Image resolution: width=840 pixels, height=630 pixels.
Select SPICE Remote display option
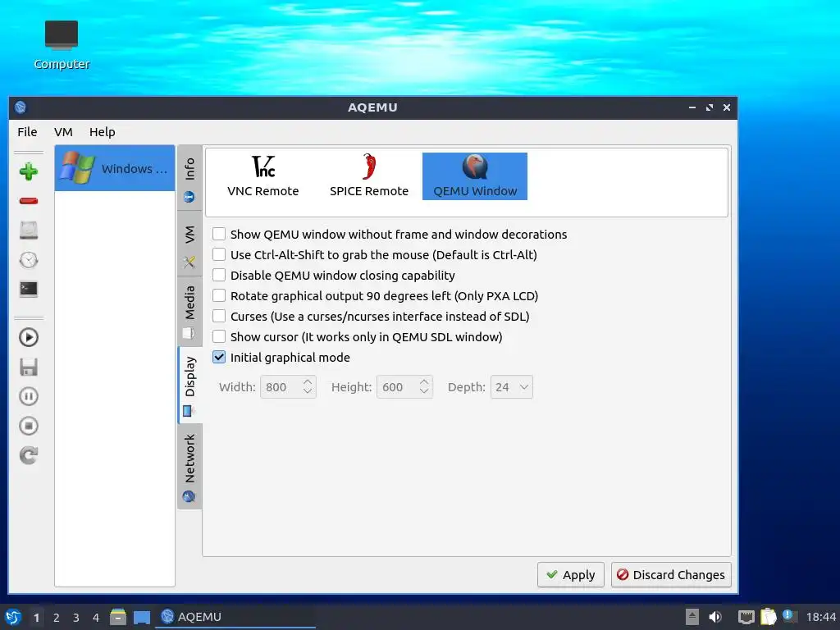(369, 176)
